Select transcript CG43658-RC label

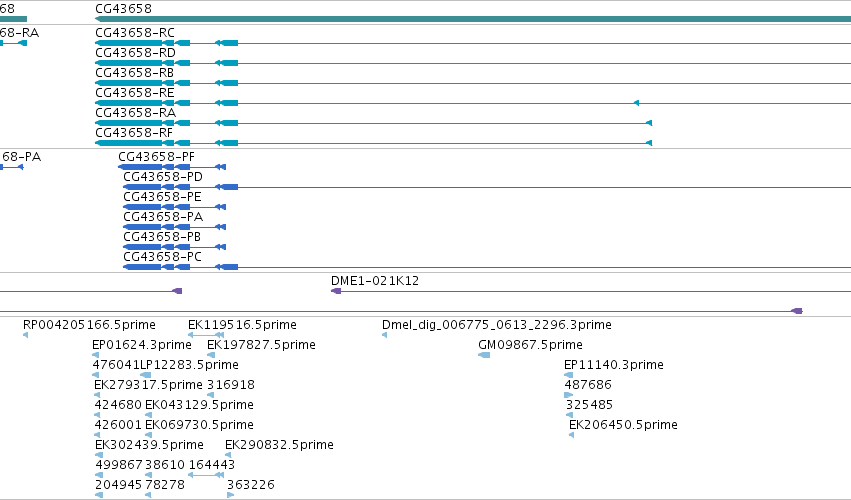point(135,33)
